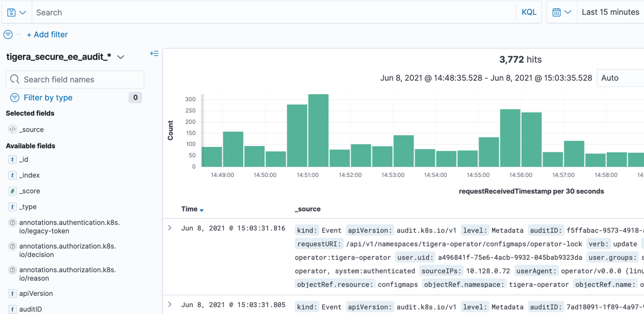
Task: Click the _score number type icon
Action: (x=12, y=191)
